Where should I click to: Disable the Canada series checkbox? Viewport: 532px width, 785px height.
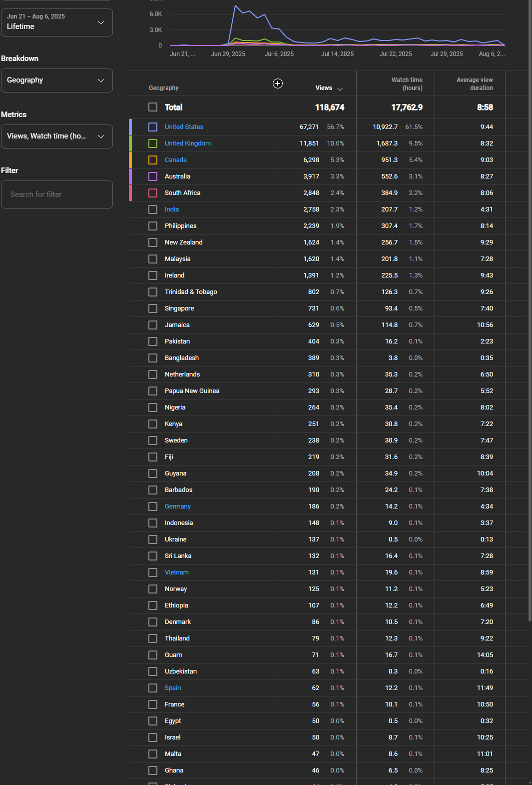point(153,160)
